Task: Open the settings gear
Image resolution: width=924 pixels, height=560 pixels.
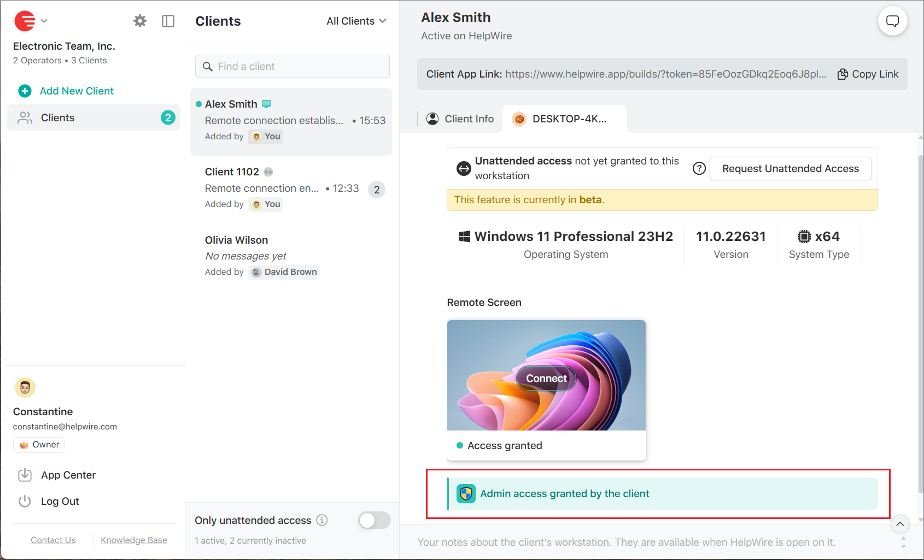Action: (140, 21)
